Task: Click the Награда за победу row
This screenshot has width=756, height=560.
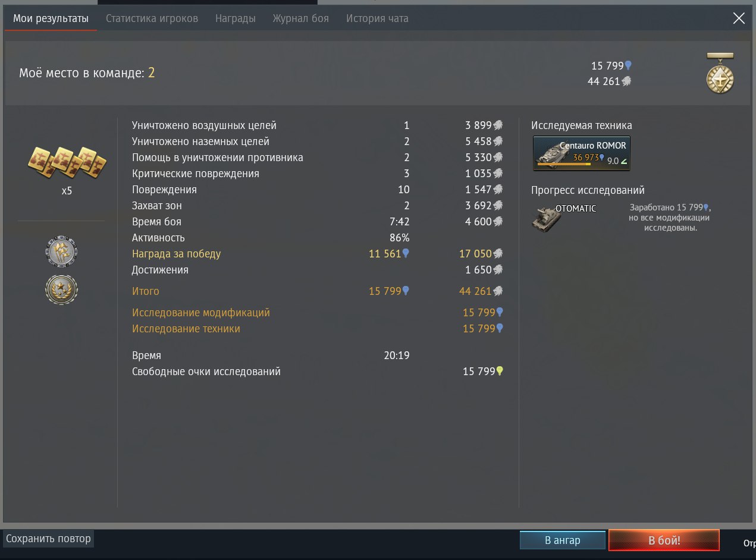Action: coord(318,254)
